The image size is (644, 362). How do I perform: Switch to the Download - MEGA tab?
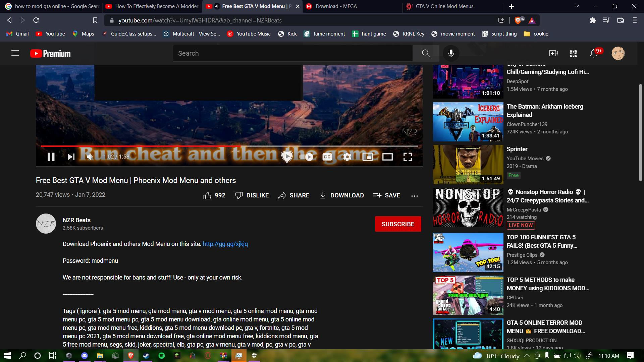336,6
